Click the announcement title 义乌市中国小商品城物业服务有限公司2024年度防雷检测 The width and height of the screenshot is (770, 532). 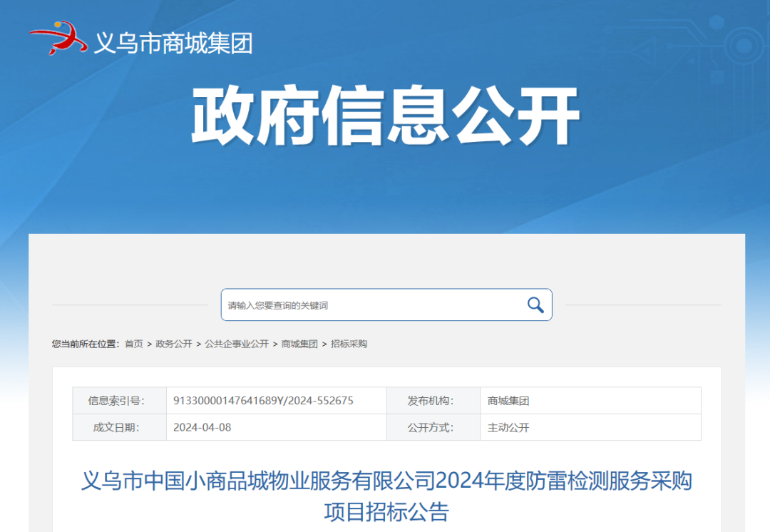point(386,496)
